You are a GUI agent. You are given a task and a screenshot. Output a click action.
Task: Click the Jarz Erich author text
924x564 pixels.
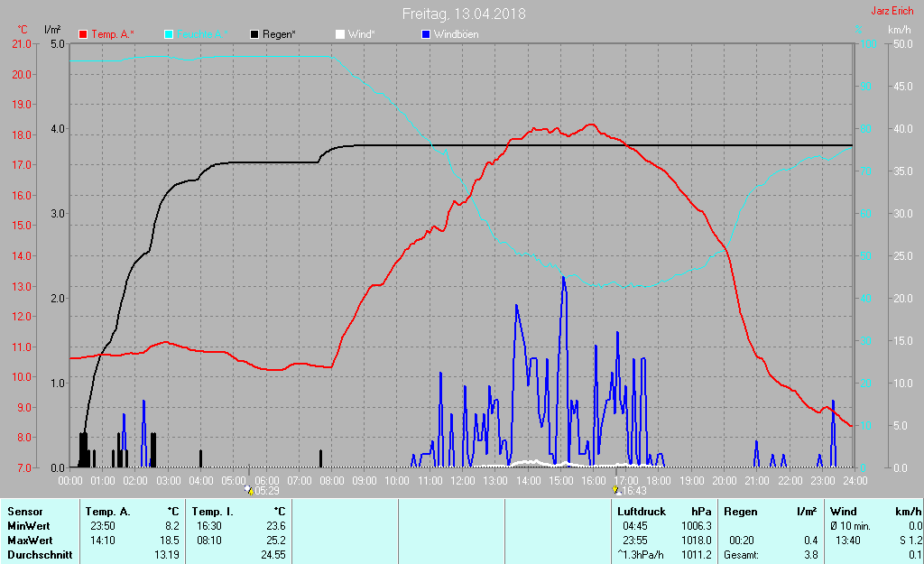[891, 11]
